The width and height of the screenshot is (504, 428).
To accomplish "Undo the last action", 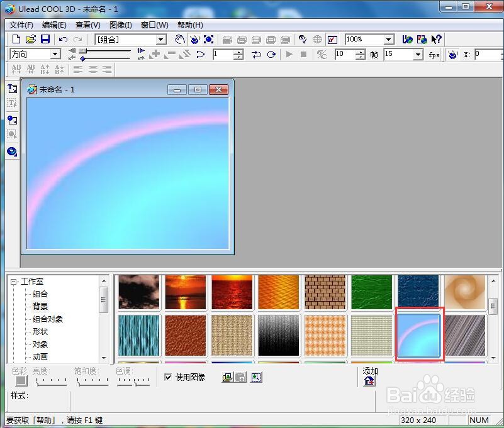I will (63, 40).
